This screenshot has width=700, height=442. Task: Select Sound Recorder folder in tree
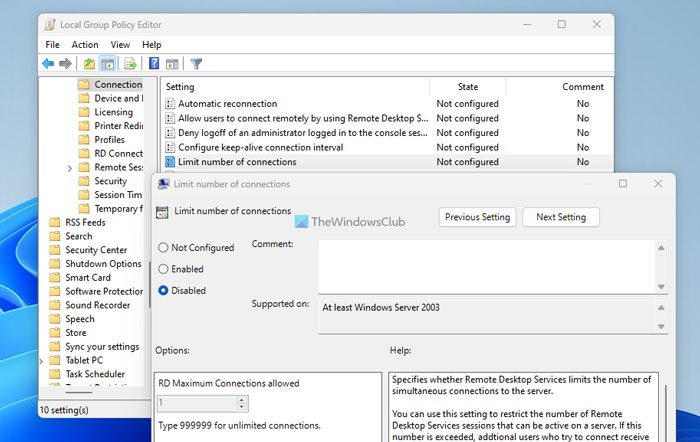97,305
